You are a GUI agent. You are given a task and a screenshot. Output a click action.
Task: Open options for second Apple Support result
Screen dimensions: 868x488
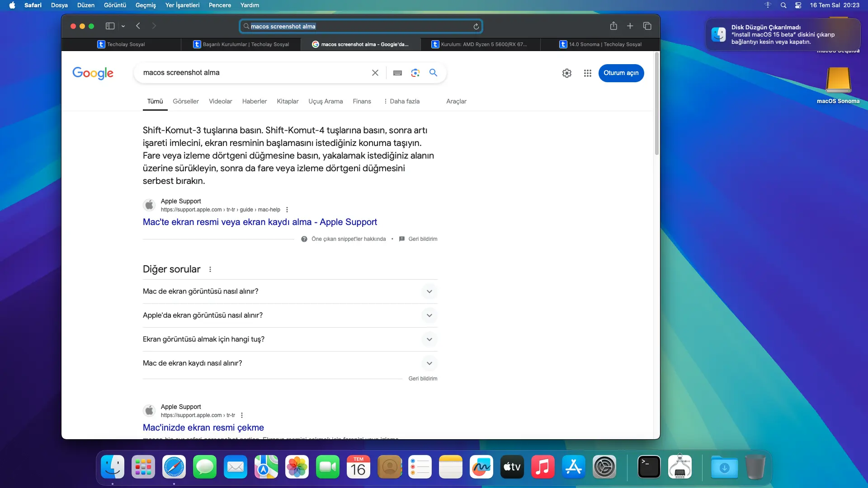[242, 415]
